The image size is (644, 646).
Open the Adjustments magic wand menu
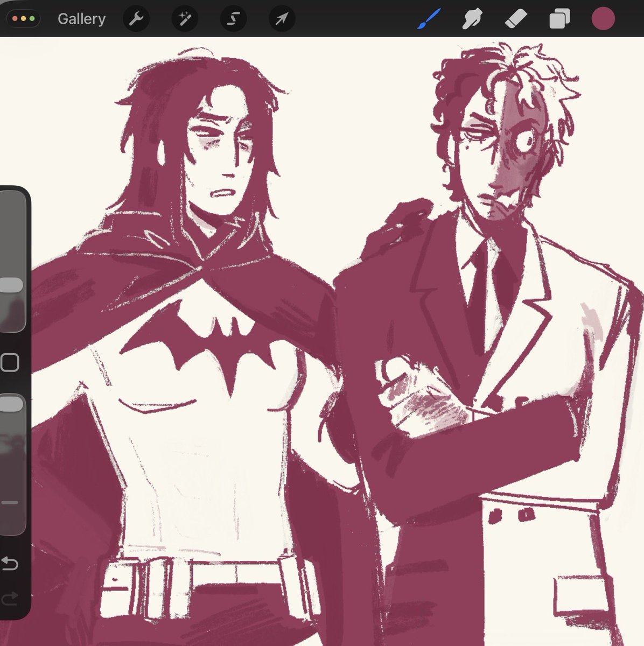(185, 19)
